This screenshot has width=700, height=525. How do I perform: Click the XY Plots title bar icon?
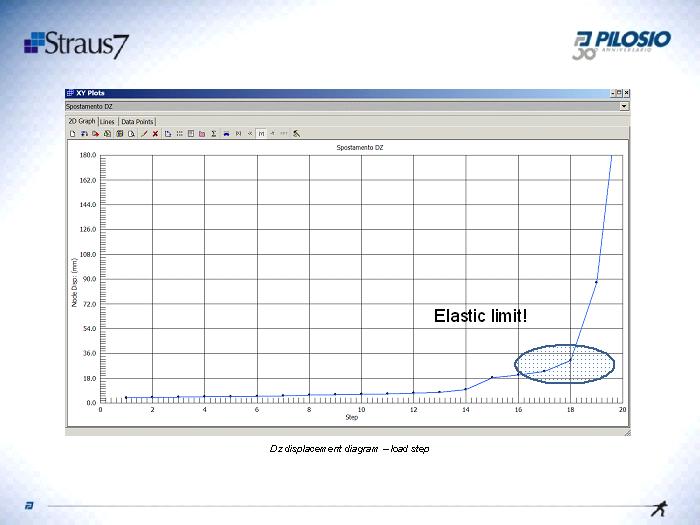pos(70,93)
